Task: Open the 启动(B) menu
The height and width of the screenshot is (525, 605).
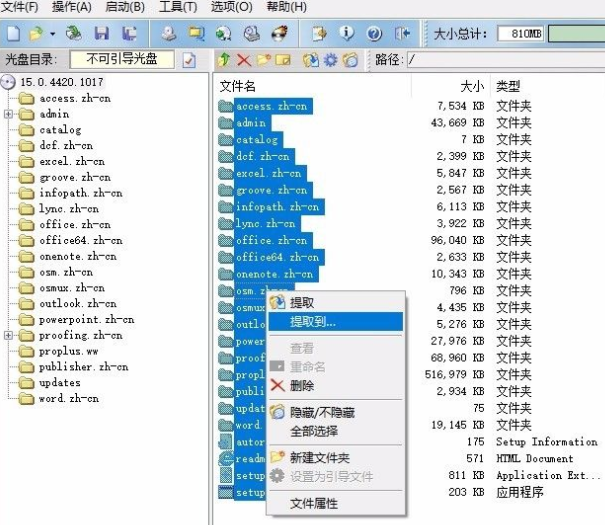Action: click(125, 7)
